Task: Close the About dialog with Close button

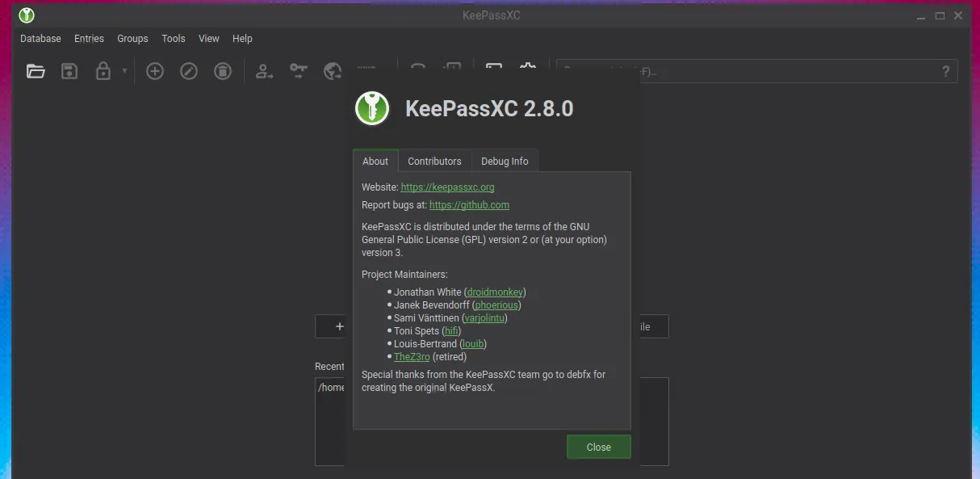Action: click(x=598, y=447)
